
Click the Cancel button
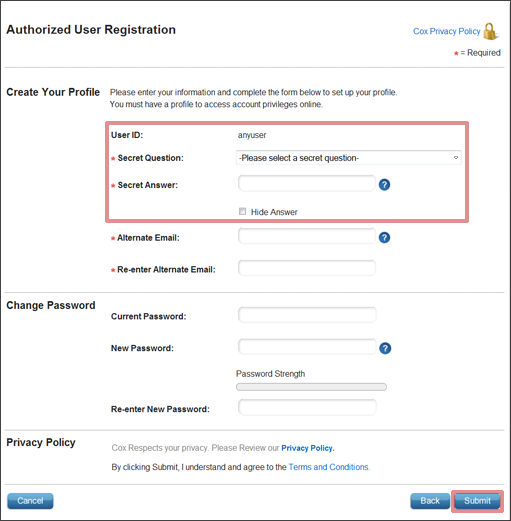coord(30,501)
